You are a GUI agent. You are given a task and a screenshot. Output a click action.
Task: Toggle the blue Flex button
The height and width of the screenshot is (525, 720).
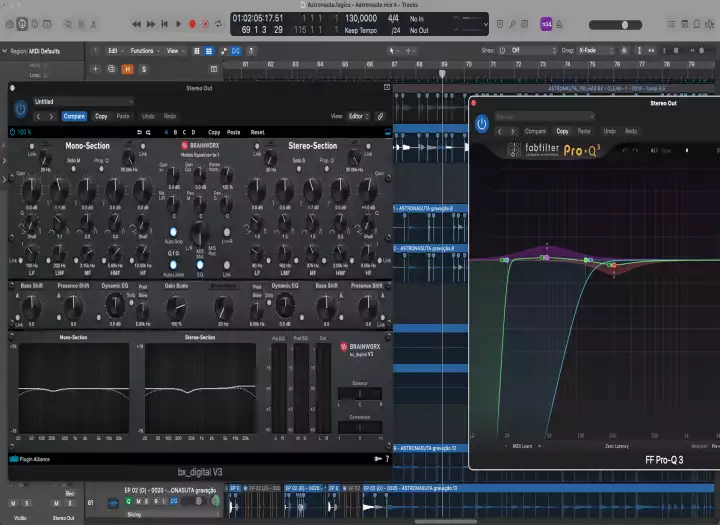(x=236, y=51)
